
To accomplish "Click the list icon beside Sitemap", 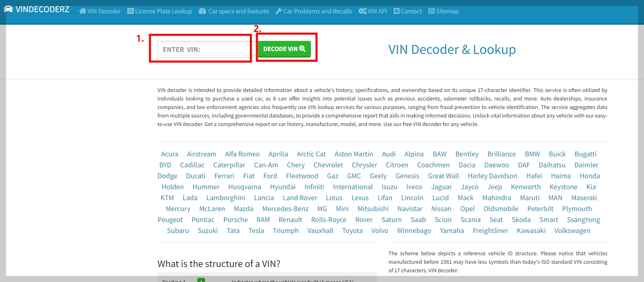I will (x=432, y=11).
